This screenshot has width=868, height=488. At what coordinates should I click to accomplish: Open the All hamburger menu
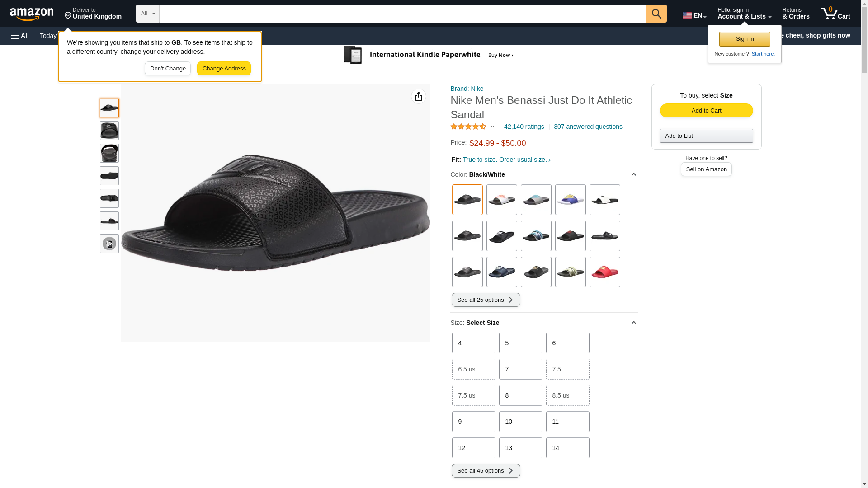pyautogui.click(x=20, y=36)
